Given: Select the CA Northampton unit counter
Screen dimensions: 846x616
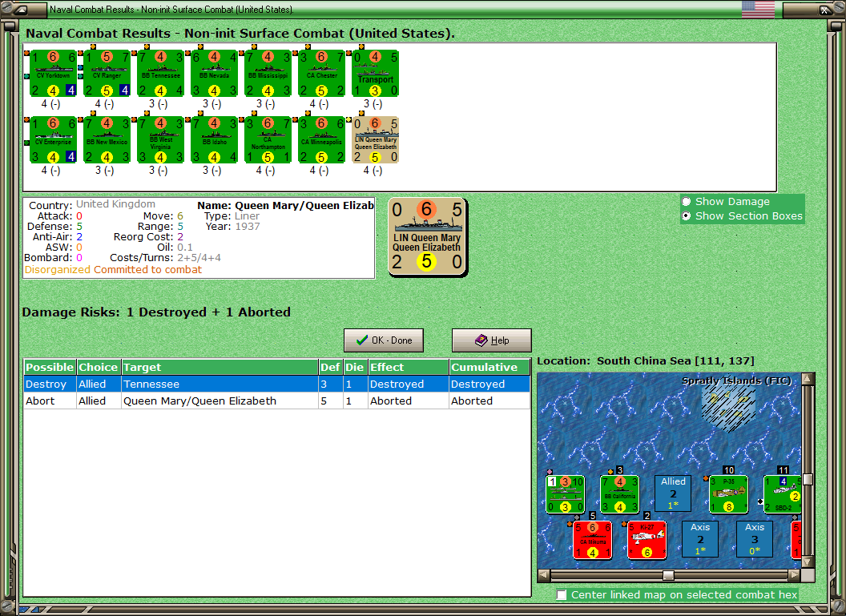Looking at the screenshot, I should [x=268, y=139].
